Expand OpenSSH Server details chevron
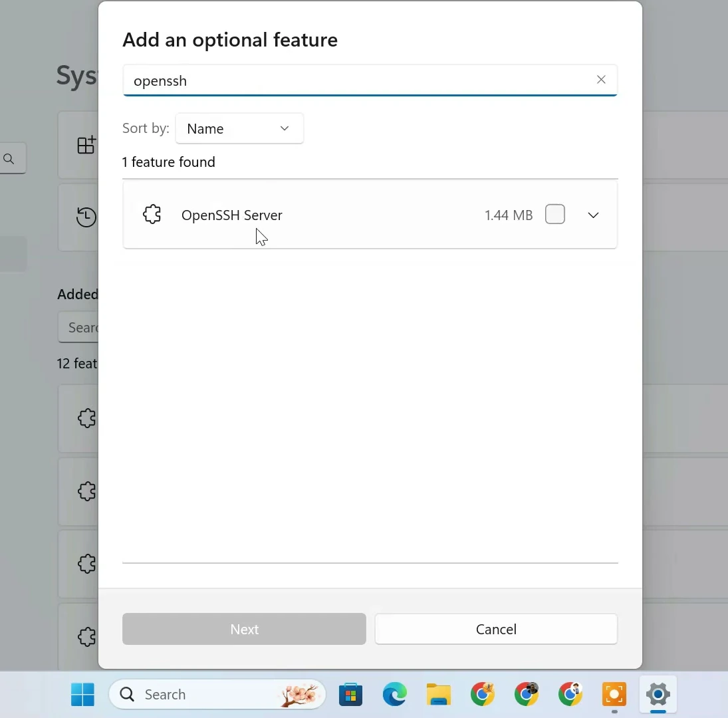 pos(593,215)
